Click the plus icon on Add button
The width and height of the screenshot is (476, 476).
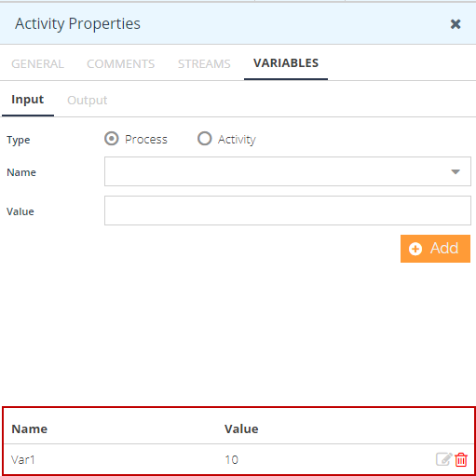415,249
